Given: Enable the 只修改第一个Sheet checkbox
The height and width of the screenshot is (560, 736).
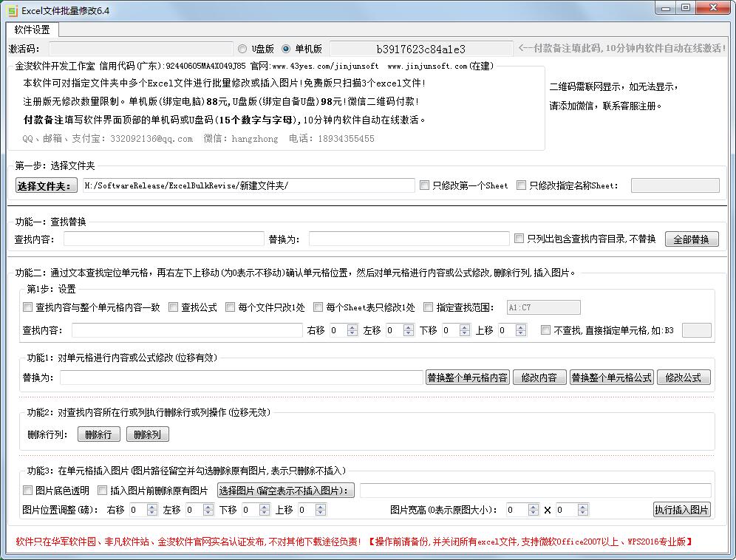Looking at the screenshot, I should (x=425, y=185).
